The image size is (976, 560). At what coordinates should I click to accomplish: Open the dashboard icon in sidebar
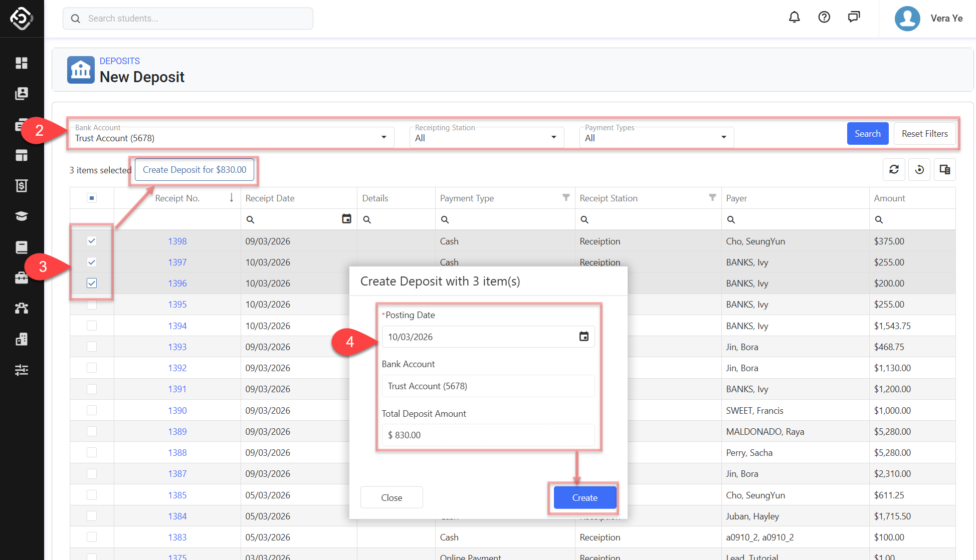22,63
